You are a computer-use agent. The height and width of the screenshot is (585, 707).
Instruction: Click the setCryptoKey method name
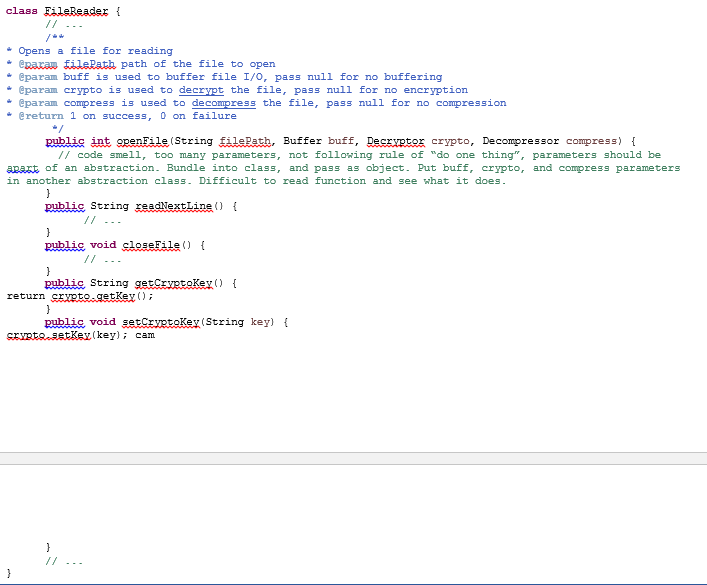tap(161, 322)
